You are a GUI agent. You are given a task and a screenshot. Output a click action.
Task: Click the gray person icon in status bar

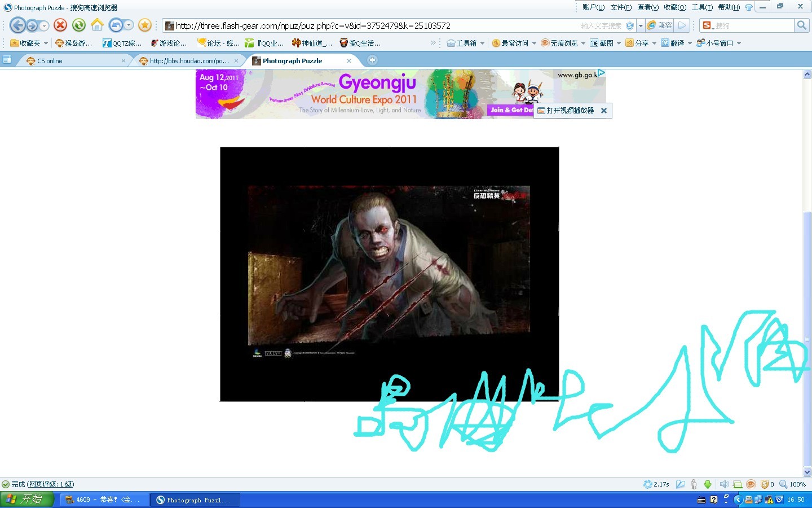pos(694,484)
